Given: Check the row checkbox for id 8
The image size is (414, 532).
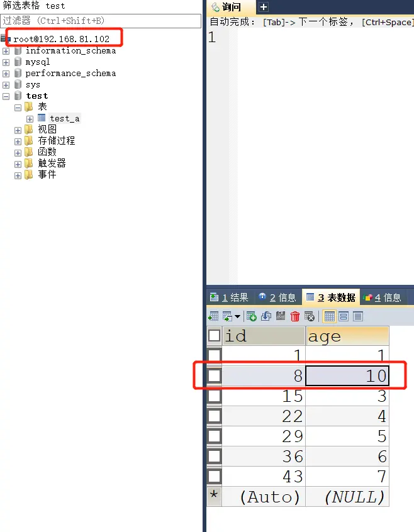Looking at the screenshot, I should [x=215, y=376].
